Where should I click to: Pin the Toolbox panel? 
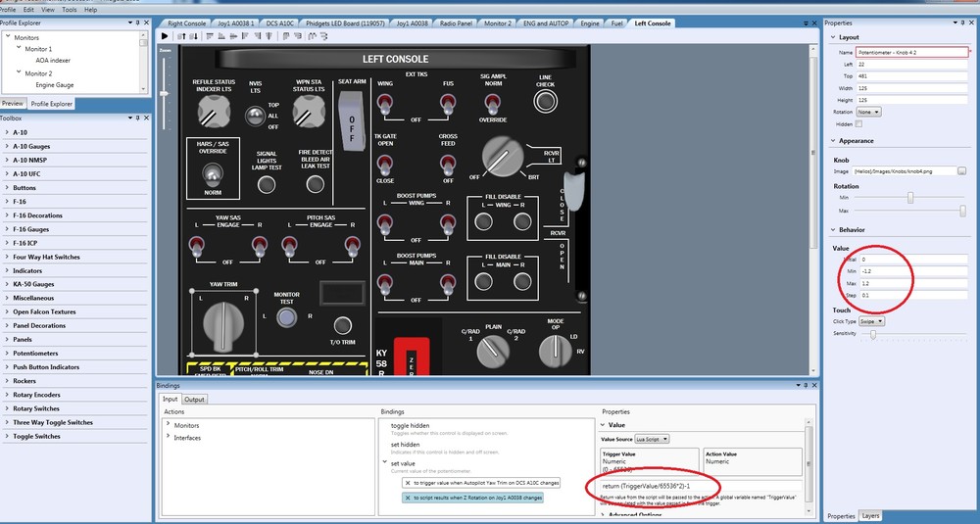pyautogui.click(x=137, y=118)
